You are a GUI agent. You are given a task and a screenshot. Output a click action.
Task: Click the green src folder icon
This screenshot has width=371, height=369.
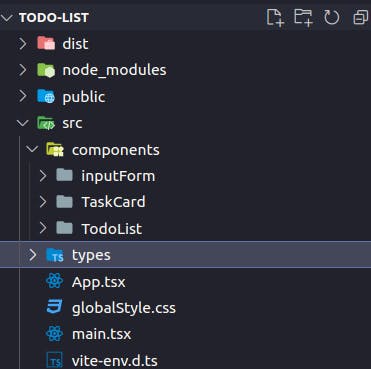pyautogui.click(x=46, y=123)
